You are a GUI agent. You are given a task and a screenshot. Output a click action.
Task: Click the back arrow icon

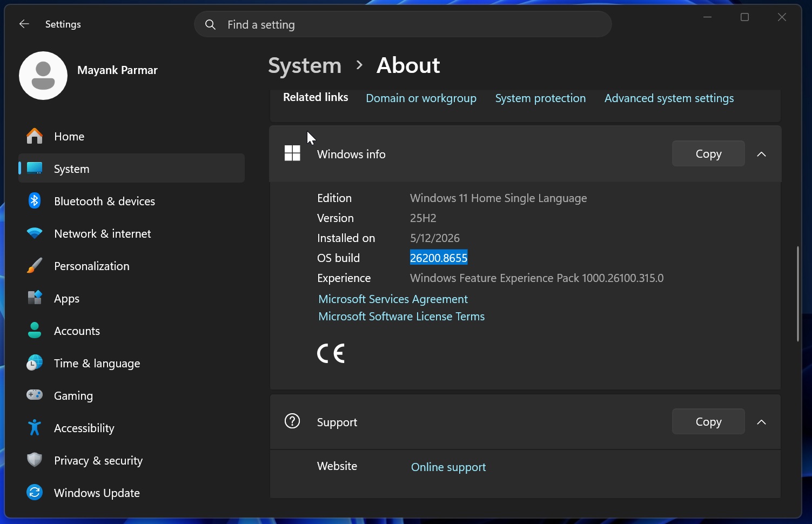click(x=24, y=24)
